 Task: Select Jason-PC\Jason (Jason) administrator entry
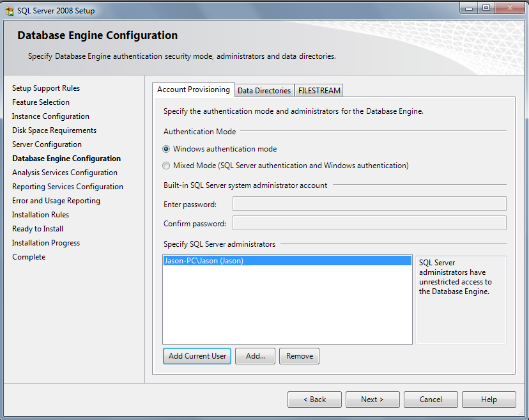[x=287, y=261]
